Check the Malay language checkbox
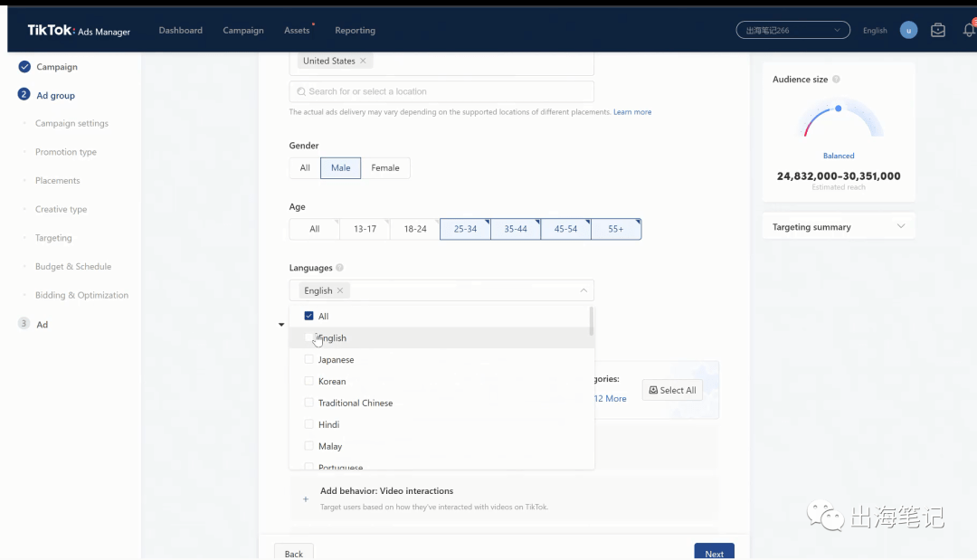Screen dimensions: 977x560 pyautogui.click(x=308, y=446)
